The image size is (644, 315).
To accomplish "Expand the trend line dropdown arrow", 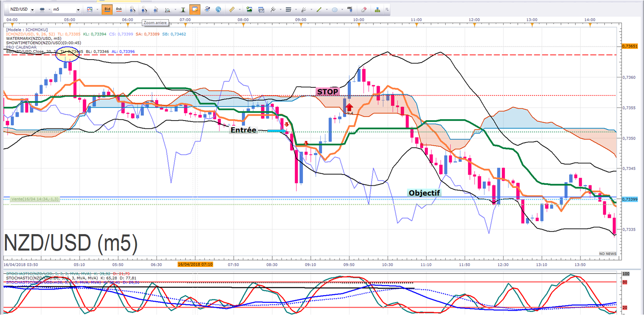I will [326, 9].
